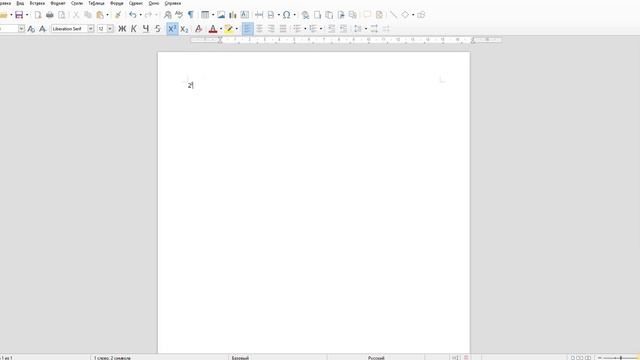
Task: Click the Undo arrow icon
Action: coord(133,15)
